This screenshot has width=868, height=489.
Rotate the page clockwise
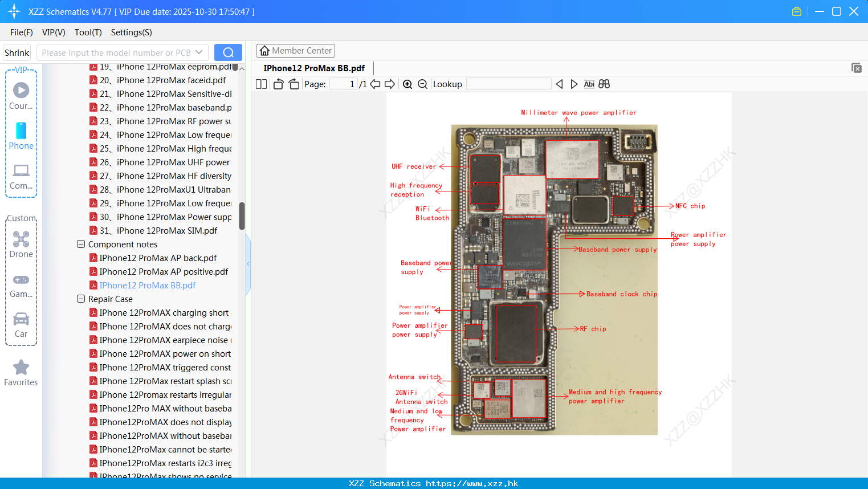point(294,84)
